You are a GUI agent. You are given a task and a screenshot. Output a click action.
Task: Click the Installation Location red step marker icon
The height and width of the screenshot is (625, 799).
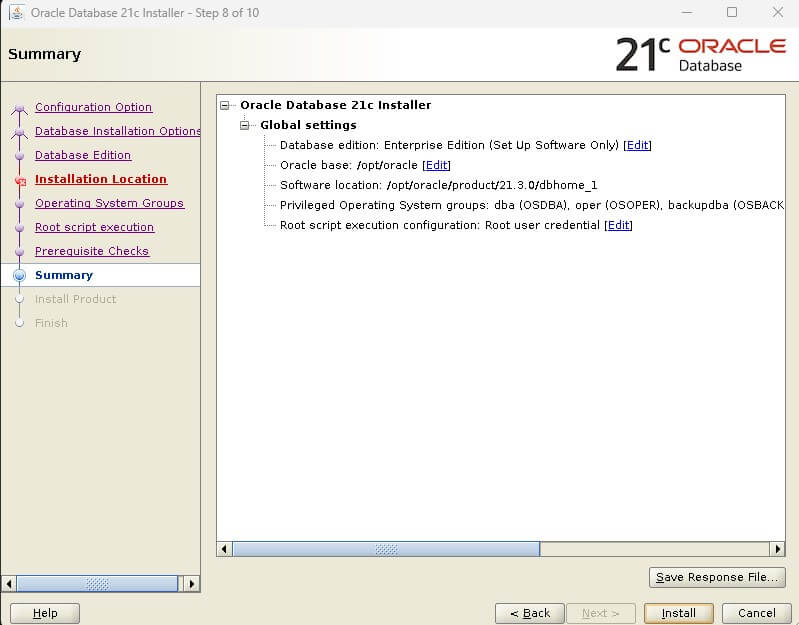tap(20, 180)
